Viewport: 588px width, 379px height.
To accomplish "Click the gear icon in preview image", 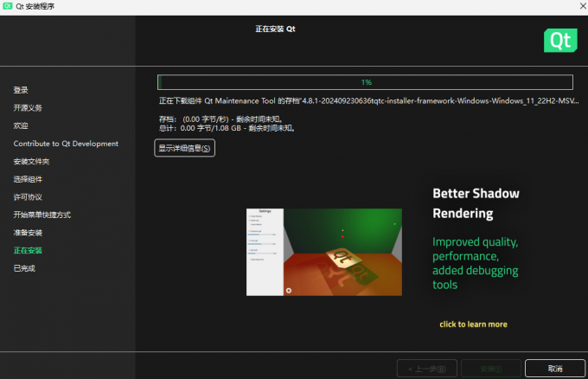I will (289, 290).
